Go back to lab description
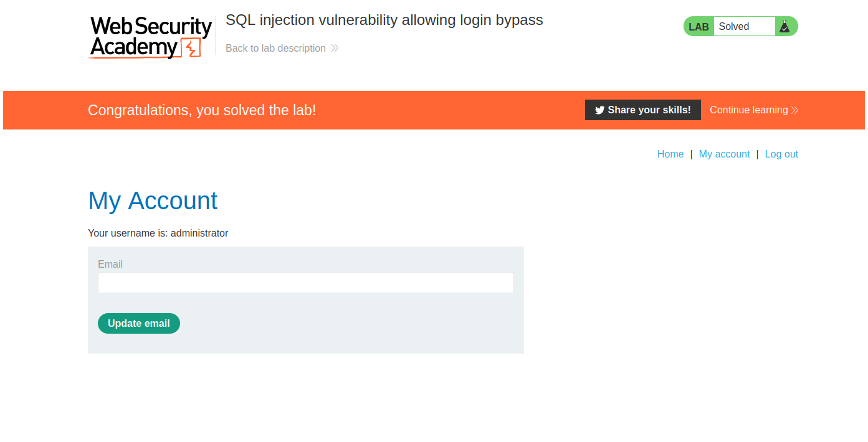The image size is (868, 442). pyautogui.click(x=275, y=49)
